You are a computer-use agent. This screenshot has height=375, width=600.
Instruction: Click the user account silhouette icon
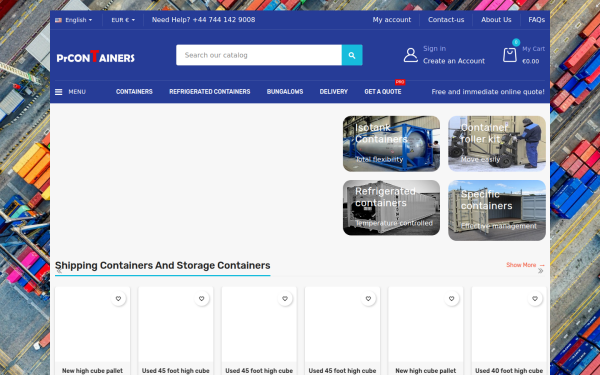(411, 55)
